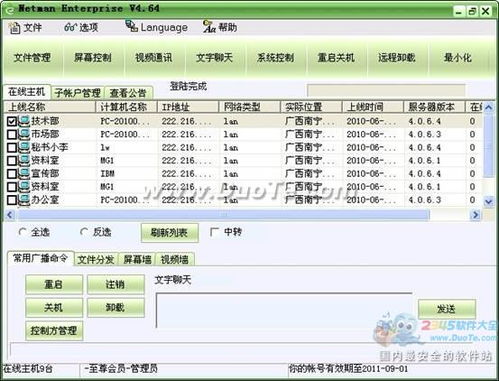
Task: Uncheck the 技术部 host checkbox
Action: point(12,121)
